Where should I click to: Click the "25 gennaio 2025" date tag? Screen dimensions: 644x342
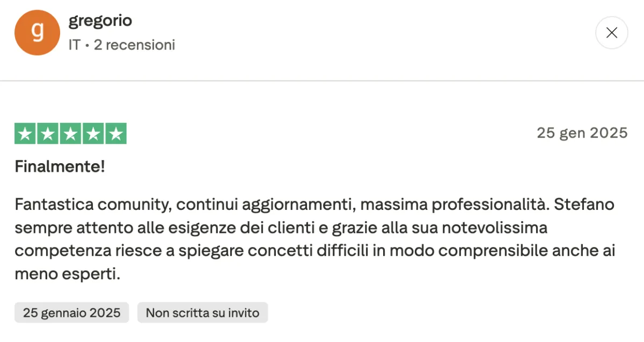(71, 312)
